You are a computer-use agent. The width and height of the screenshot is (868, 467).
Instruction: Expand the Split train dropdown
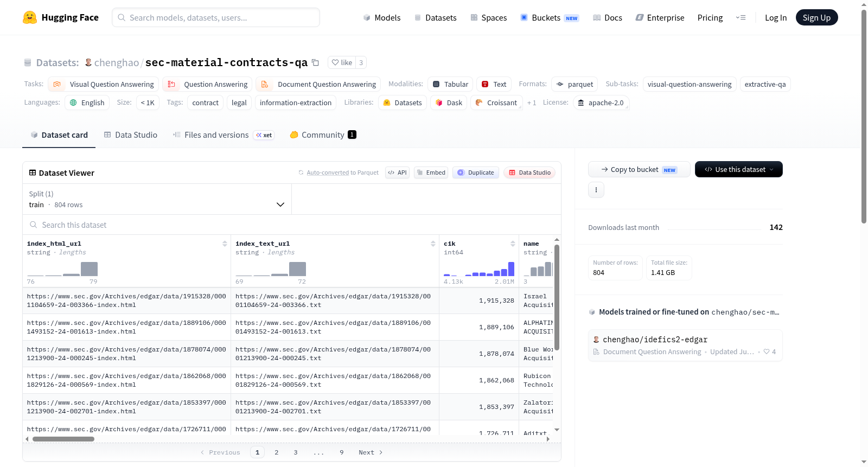tap(157, 199)
